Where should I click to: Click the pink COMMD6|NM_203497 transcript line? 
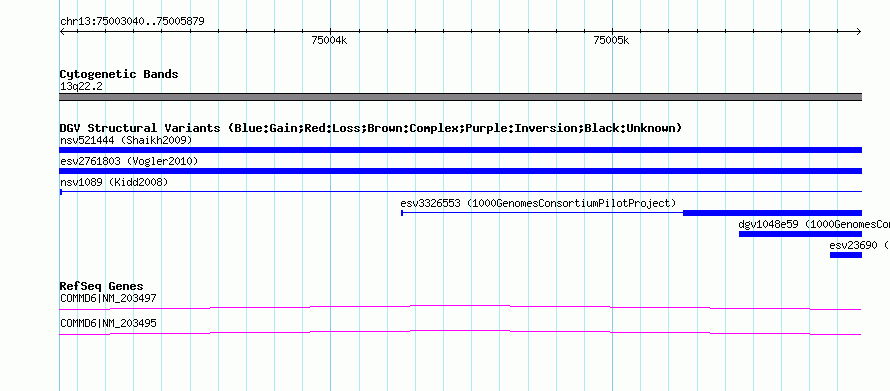[460, 307]
